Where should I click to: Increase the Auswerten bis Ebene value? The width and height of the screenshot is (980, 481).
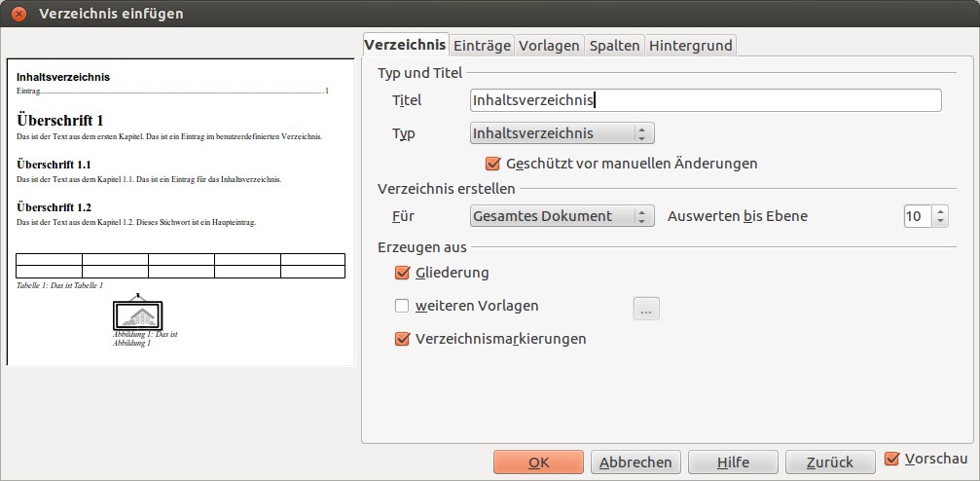coord(939,210)
